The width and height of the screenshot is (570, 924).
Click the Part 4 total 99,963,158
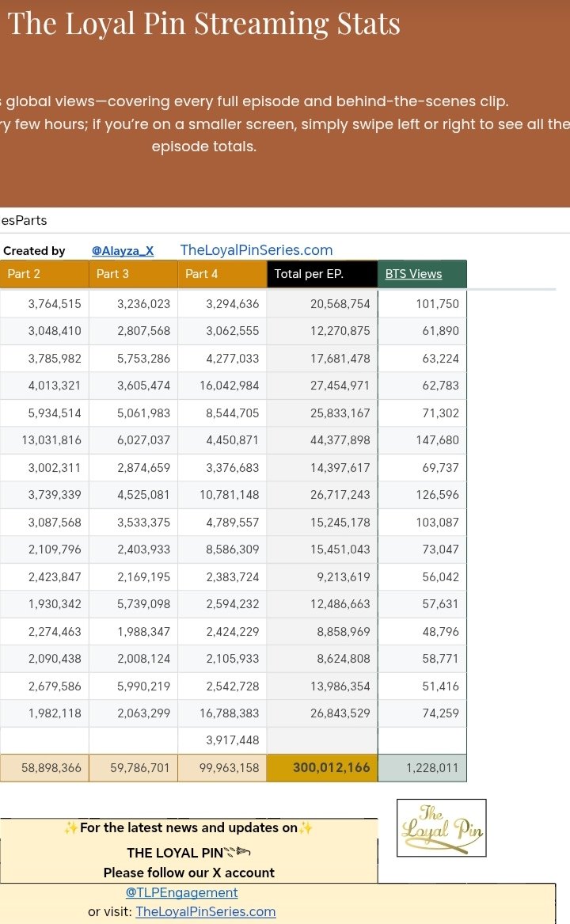222,767
